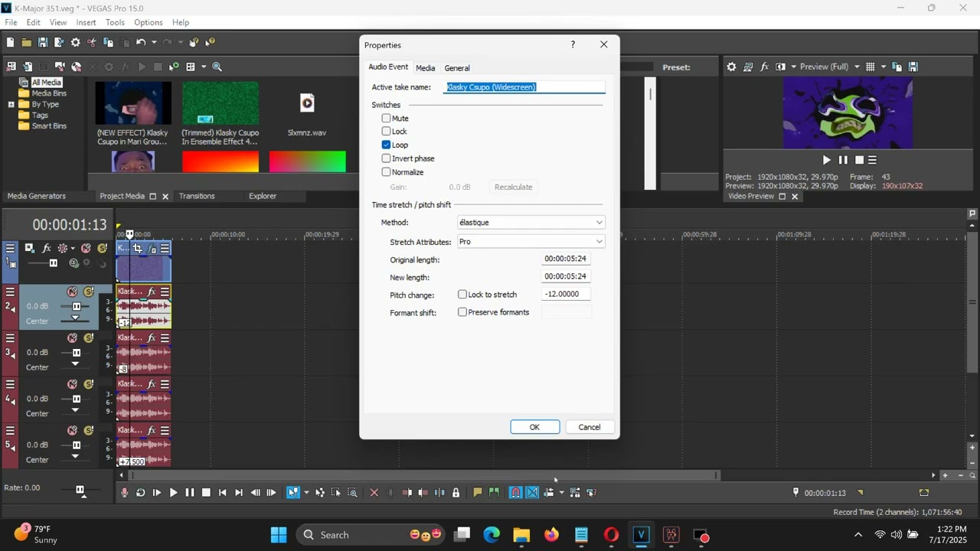Click Cancel in the Properties dialog
This screenshot has width=980, height=551.
[x=590, y=427]
